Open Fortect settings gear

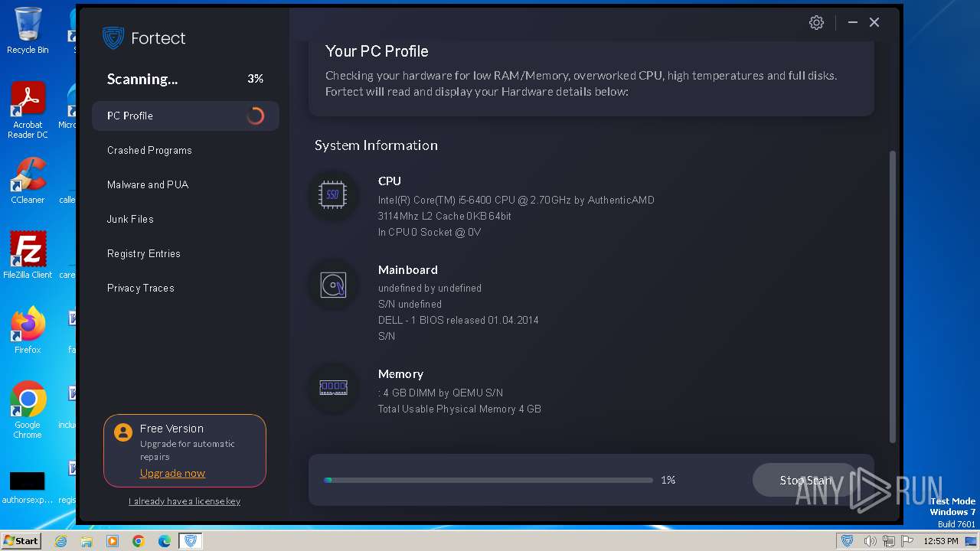(816, 22)
